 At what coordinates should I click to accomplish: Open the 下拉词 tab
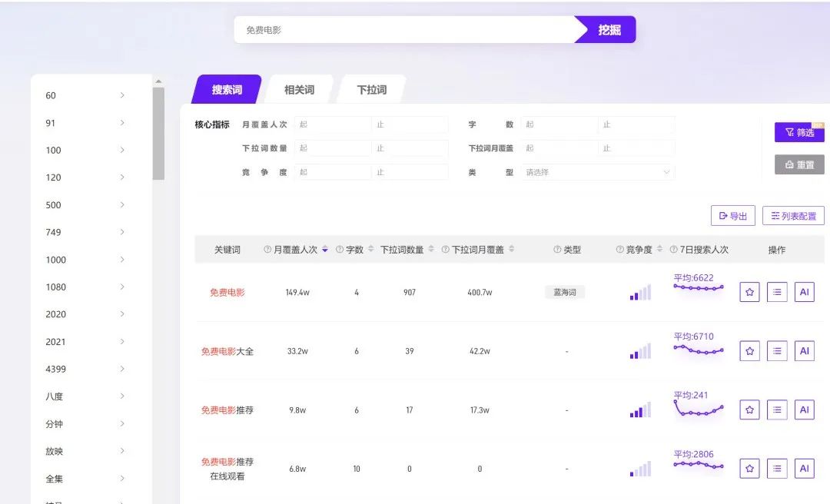371,88
